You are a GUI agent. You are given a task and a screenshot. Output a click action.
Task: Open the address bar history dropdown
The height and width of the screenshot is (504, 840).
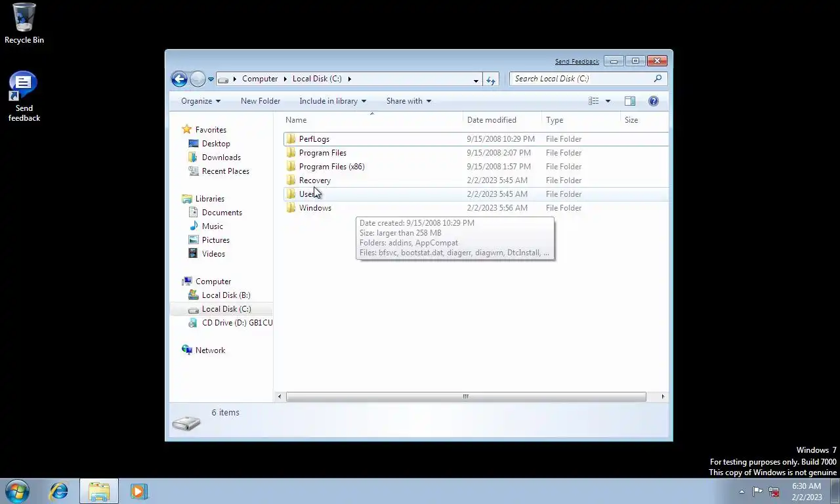(x=476, y=80)
